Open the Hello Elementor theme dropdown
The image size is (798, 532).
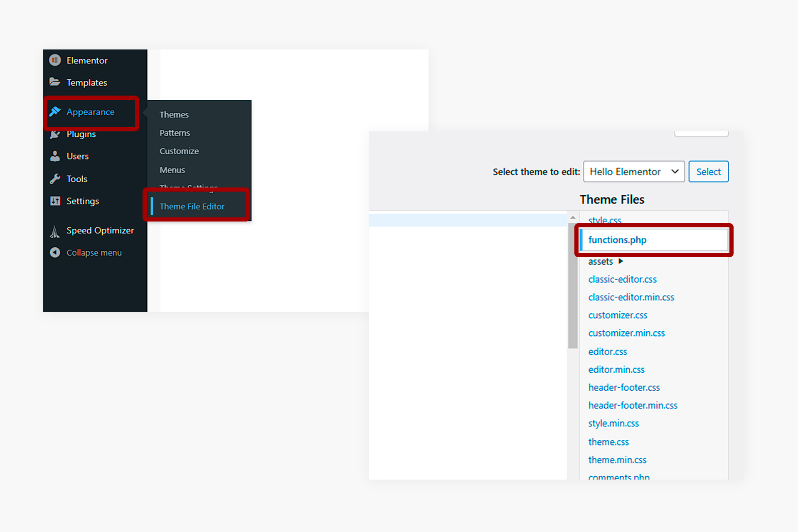[634, 172]
